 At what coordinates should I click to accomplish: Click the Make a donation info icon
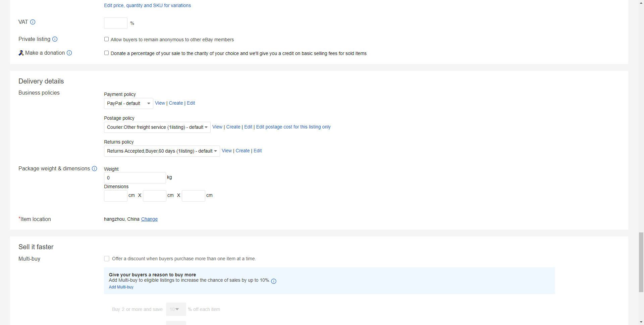click(69, 53)
